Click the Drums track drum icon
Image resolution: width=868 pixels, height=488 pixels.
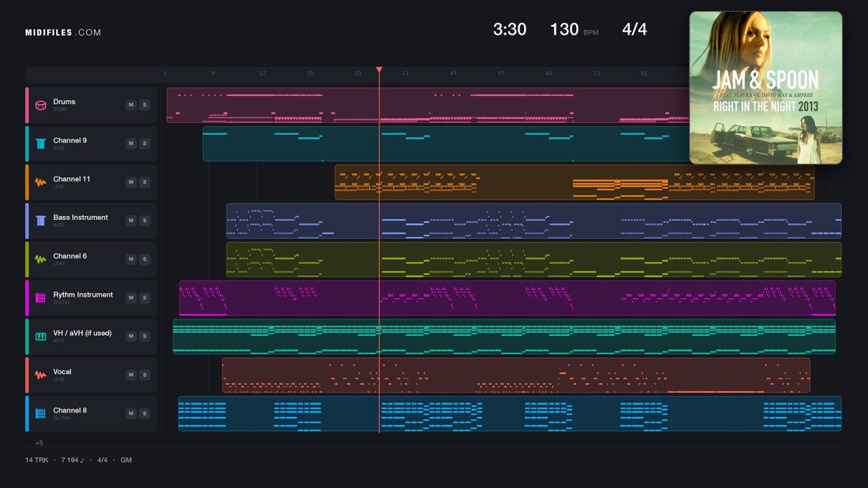tap(40, 105)
